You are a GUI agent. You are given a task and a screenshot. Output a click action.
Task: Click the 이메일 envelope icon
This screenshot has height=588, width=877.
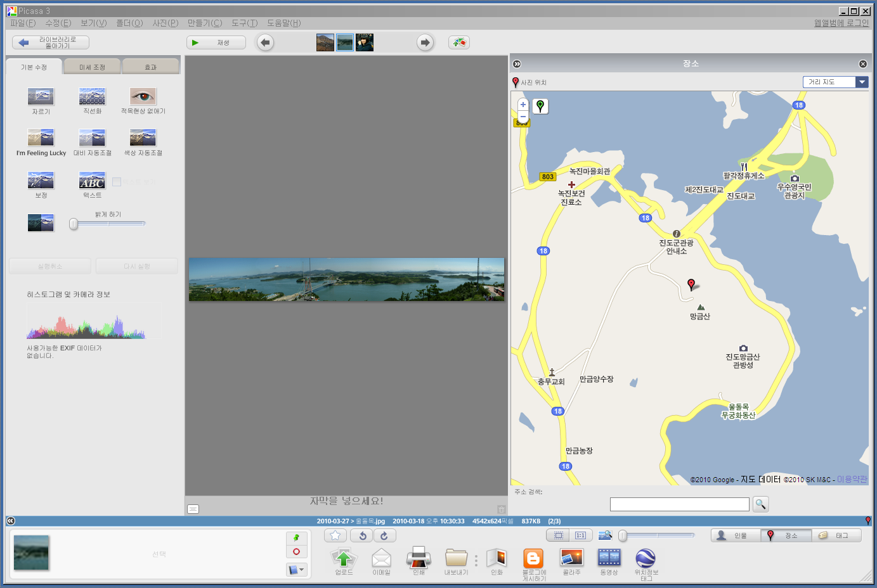[381, 558]
